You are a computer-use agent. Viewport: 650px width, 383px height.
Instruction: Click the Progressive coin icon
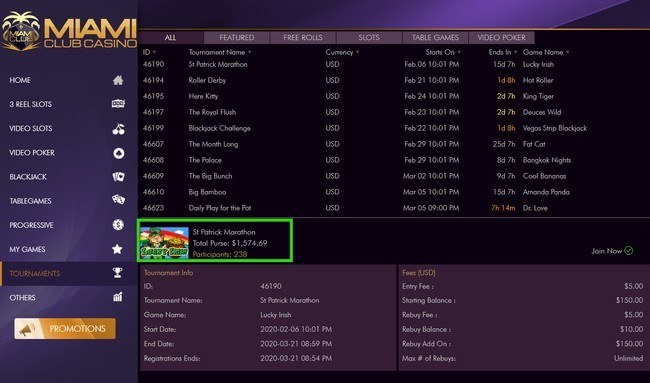(118, 225)
